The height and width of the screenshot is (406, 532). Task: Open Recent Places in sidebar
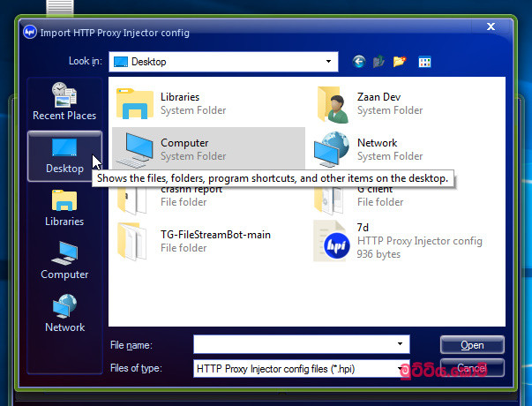64,101
